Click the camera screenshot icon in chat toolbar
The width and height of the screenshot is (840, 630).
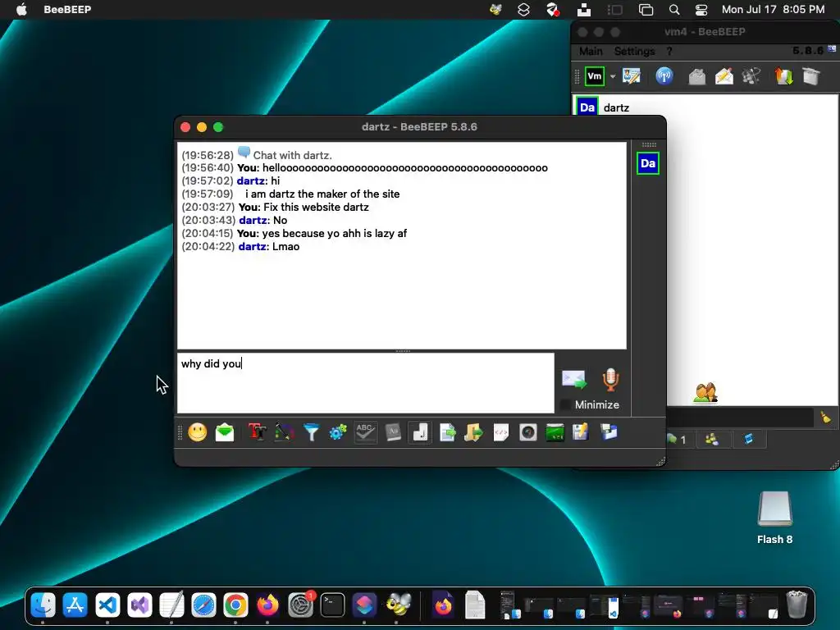pos(528,432)
